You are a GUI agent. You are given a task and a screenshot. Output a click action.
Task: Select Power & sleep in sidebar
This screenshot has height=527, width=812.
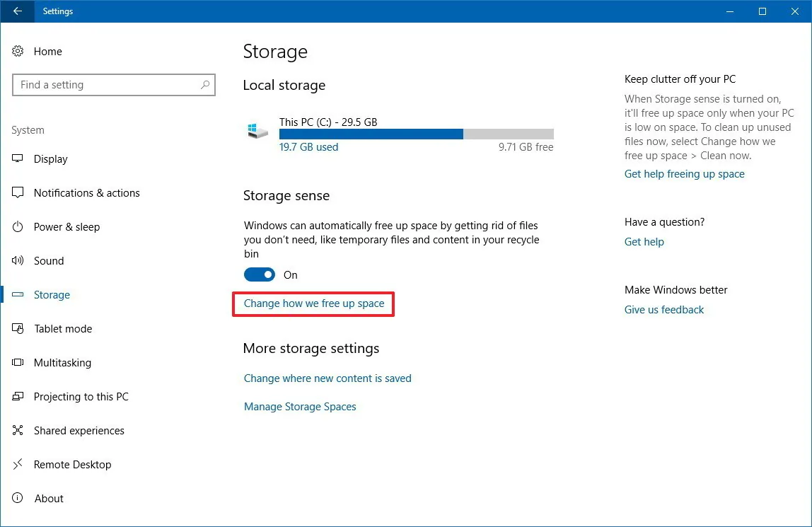[x=66, y=227]
